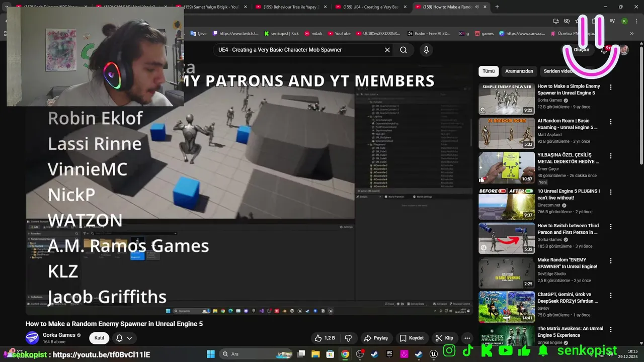Clear the YouTube search box text

[387, 50]
